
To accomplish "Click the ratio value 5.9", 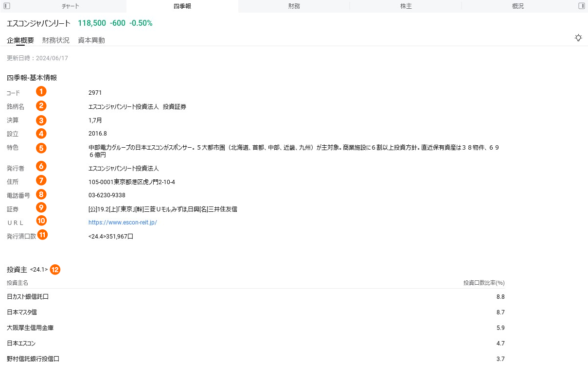I will (x=500, y=328).
